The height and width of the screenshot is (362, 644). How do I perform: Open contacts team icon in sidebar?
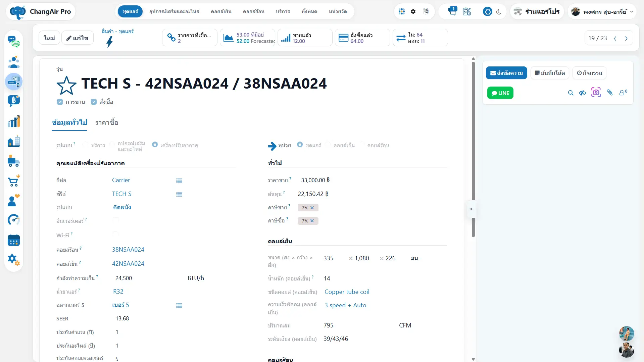point(14,62)
